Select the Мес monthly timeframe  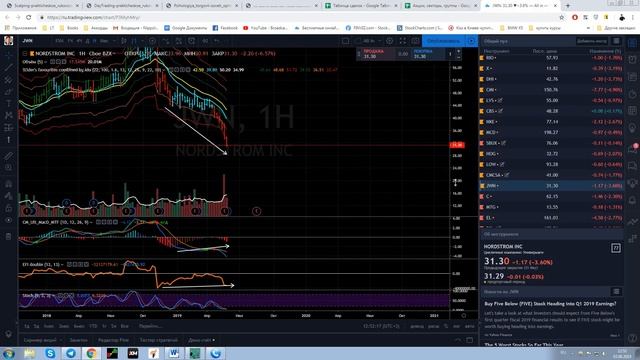[104, 41]
